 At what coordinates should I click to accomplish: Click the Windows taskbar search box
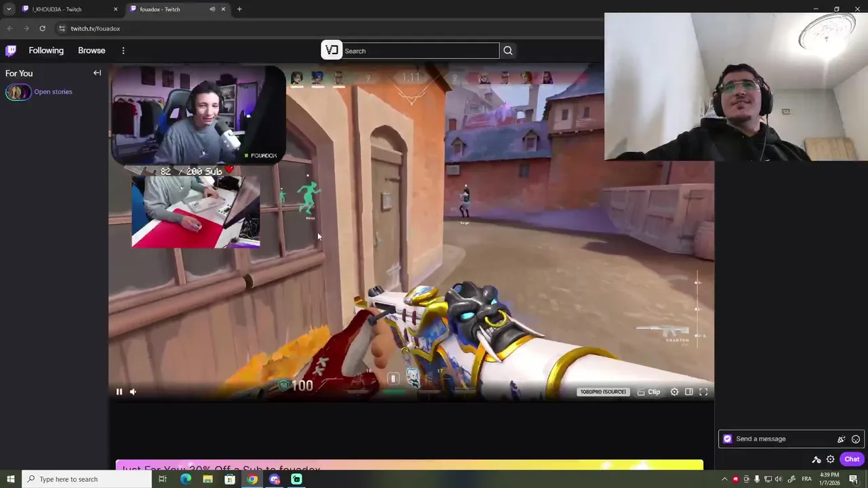point(87,479)
